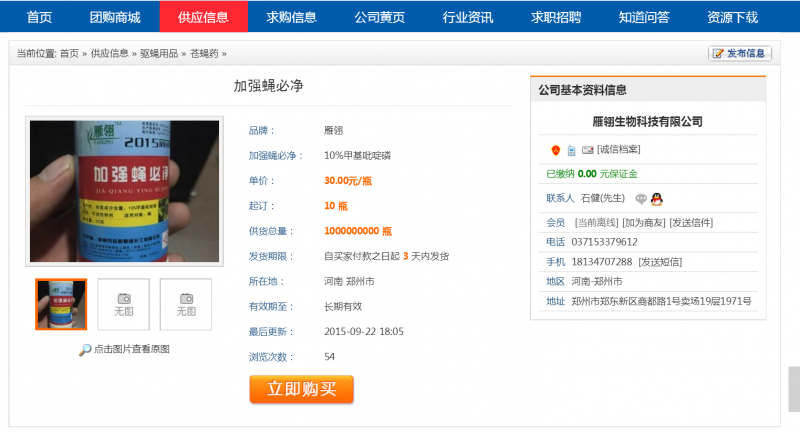Open the 资源下载 menu item
The width and height of the screenshot is (800, 432).
[732, 17]
